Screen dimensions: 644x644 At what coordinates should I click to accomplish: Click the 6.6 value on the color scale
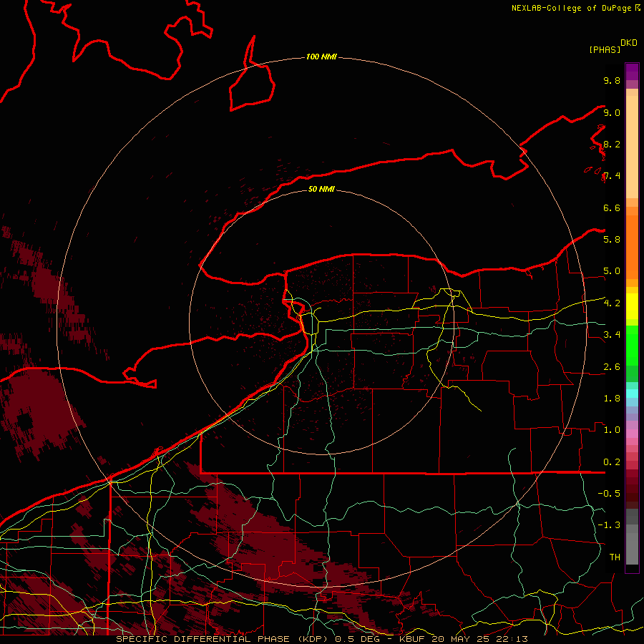point(612,208)
